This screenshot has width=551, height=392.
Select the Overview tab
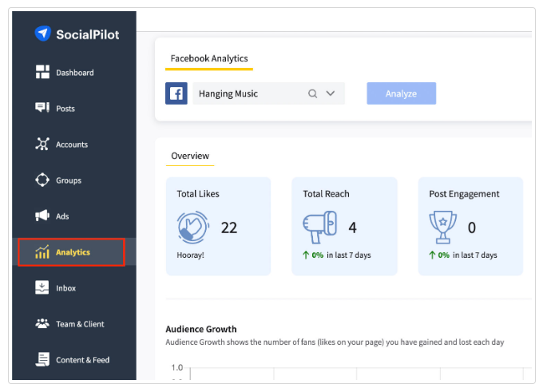190,156
